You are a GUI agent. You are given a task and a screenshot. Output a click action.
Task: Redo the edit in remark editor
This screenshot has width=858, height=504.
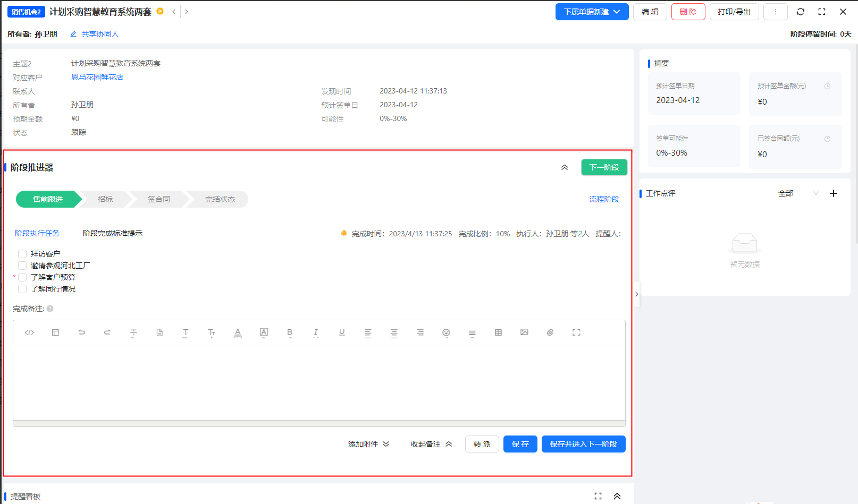107,332
